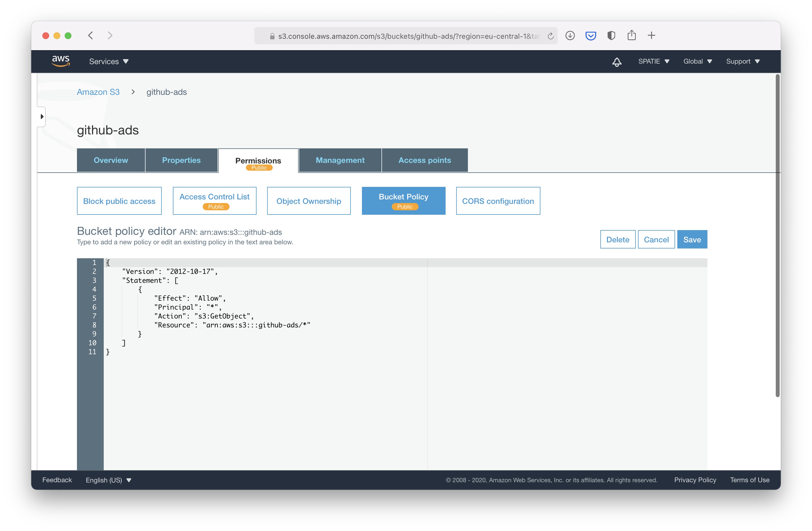Image resolution: width=812 pixels, height=531 pixels.
Task: Click the page vertical scrollbar
Action: (777, 235)
